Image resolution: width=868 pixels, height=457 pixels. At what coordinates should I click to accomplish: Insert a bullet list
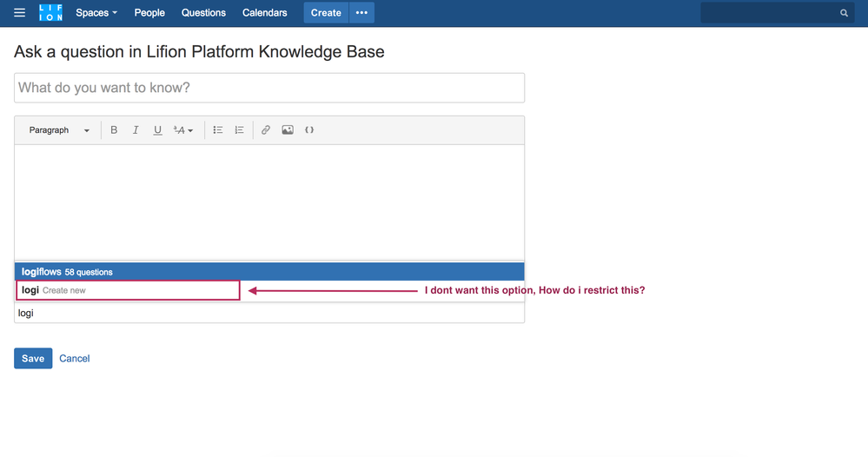218,130
